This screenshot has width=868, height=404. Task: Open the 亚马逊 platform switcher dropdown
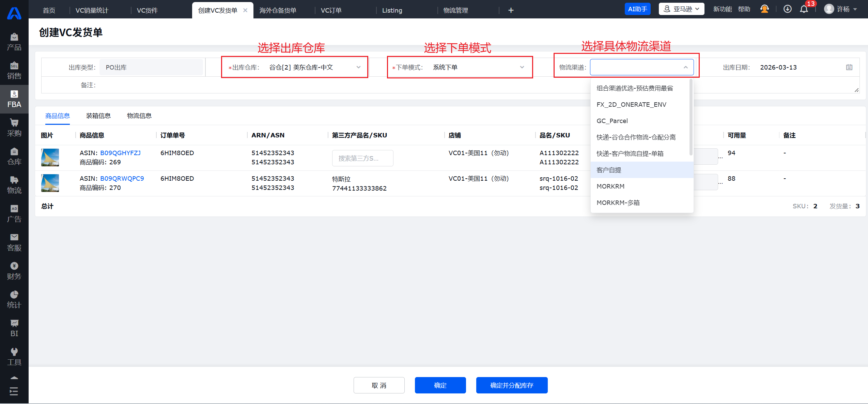681,9
